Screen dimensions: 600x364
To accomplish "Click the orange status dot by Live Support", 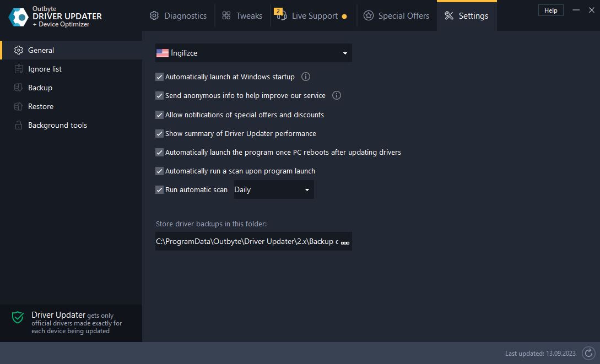I will (x=344, y=17).
